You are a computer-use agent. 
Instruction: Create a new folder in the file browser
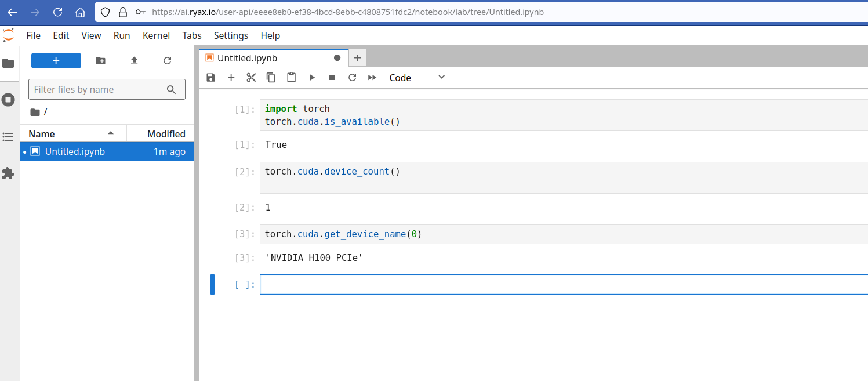coord(101,61)
